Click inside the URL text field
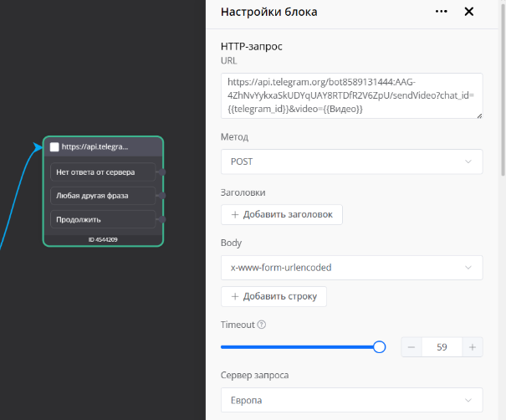 [x=351, y=95]
